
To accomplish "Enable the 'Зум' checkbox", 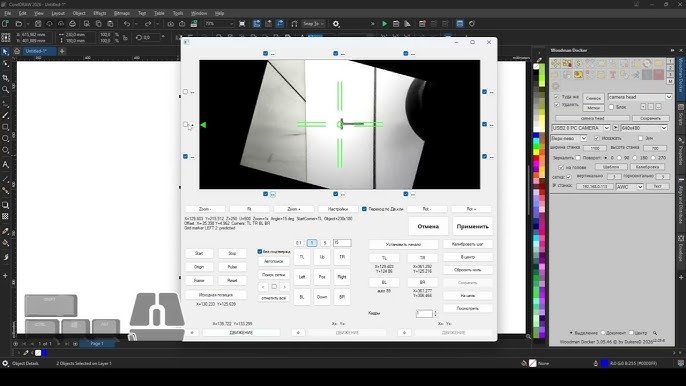I will [x=640, y=138].
